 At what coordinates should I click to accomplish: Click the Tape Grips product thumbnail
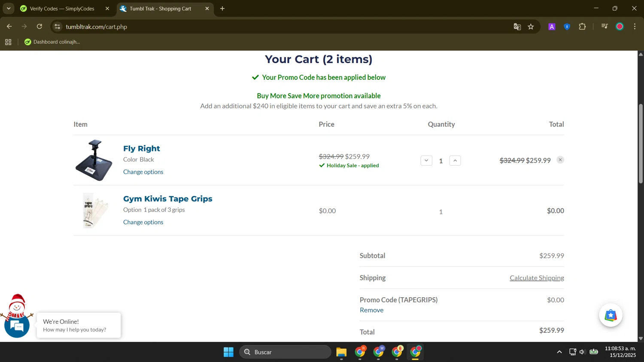(x=95, y=211)
